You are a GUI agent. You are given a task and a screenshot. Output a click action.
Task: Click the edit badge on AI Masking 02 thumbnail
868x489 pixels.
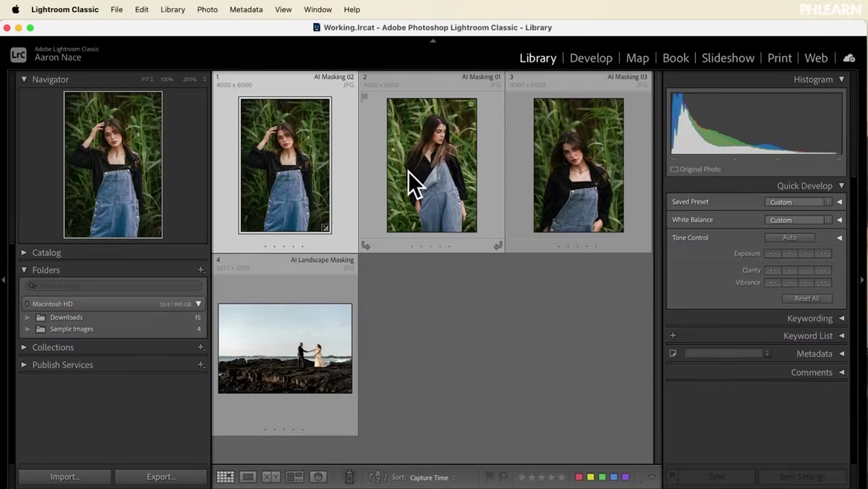pyautogui.click(x=325, y=227)
